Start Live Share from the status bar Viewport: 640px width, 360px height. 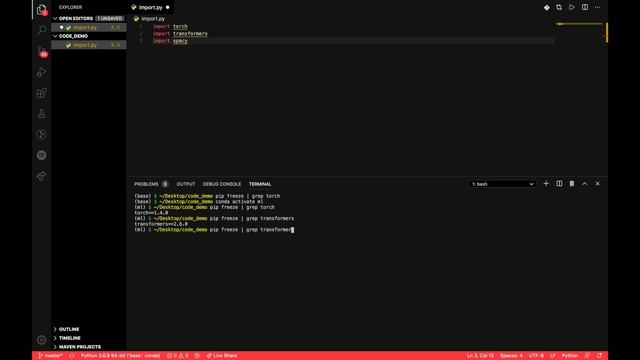tap(222, 356)
